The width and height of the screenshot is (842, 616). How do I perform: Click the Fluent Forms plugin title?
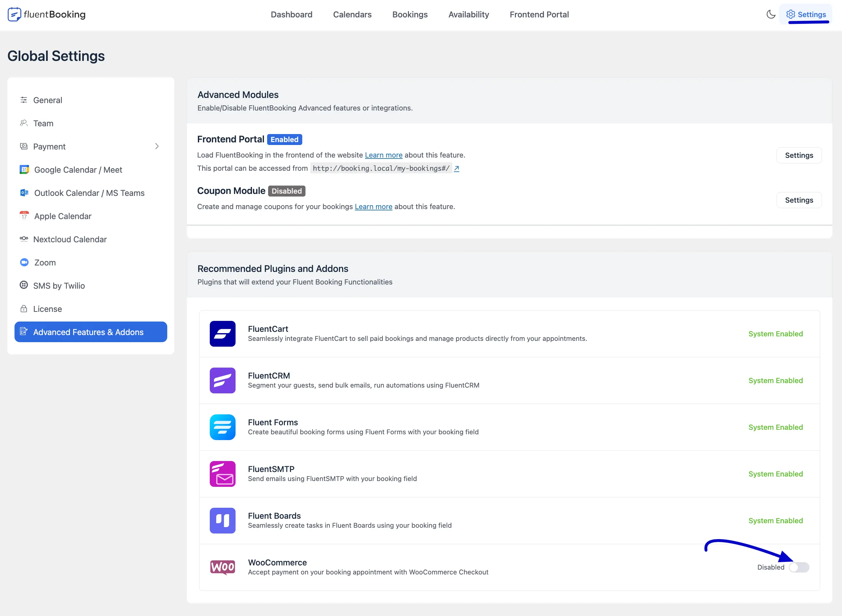273,422
